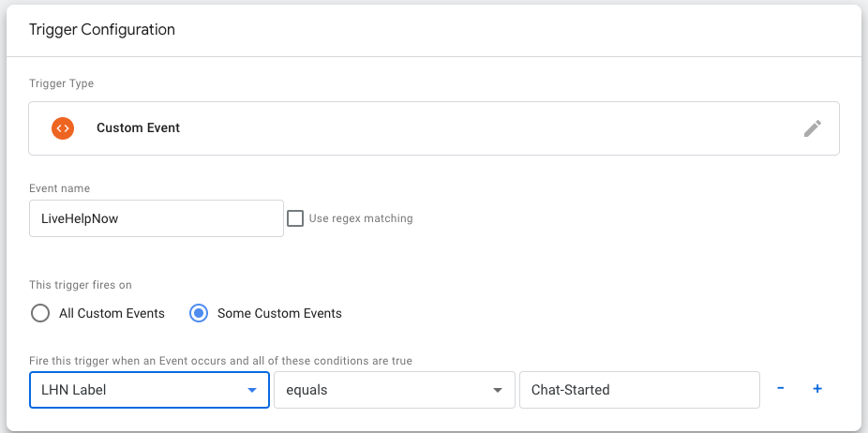Click the All Custom Events label text
The width and height of the screenshot is (868, 433).
pos(112,313)
